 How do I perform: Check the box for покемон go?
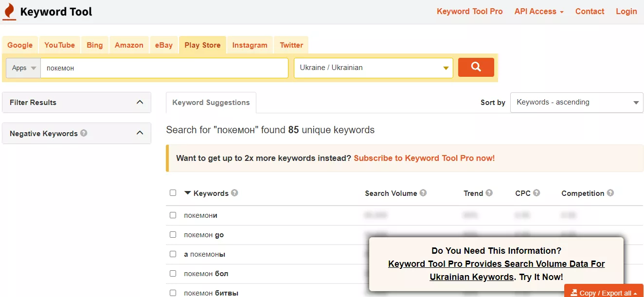(173, 234)
